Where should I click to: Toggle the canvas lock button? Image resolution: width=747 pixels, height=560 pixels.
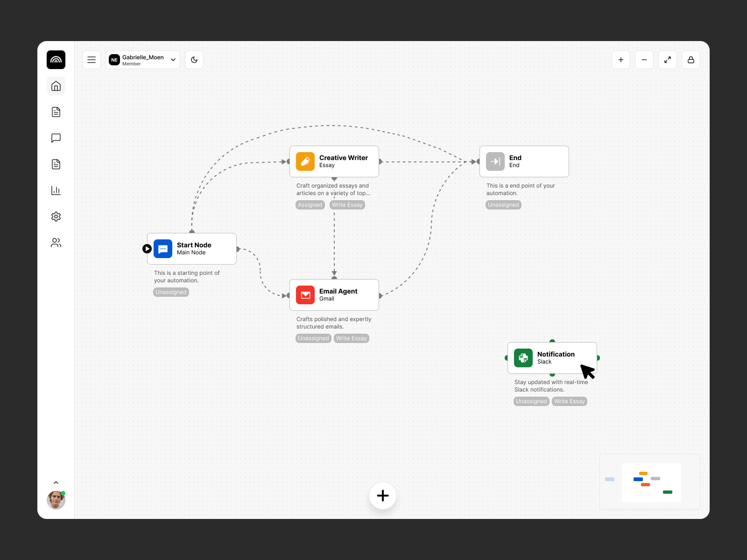691,60
